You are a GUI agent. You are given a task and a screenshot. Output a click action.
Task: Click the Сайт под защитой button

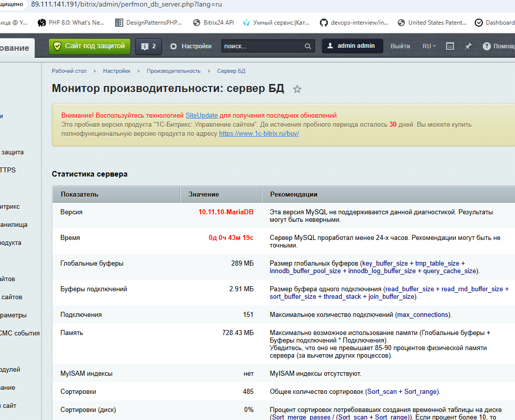[90, 46]
